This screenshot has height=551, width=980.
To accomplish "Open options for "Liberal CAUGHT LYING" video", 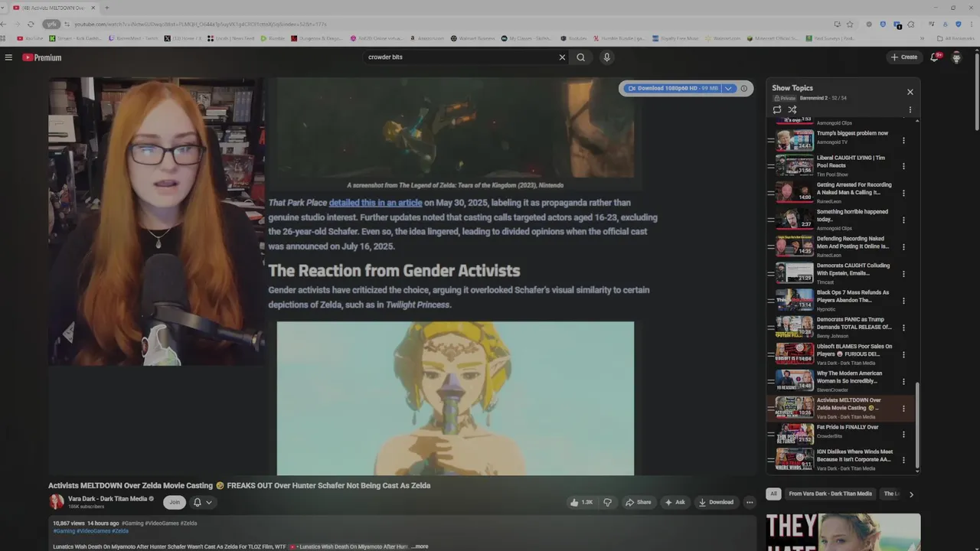I will point(903,166).
